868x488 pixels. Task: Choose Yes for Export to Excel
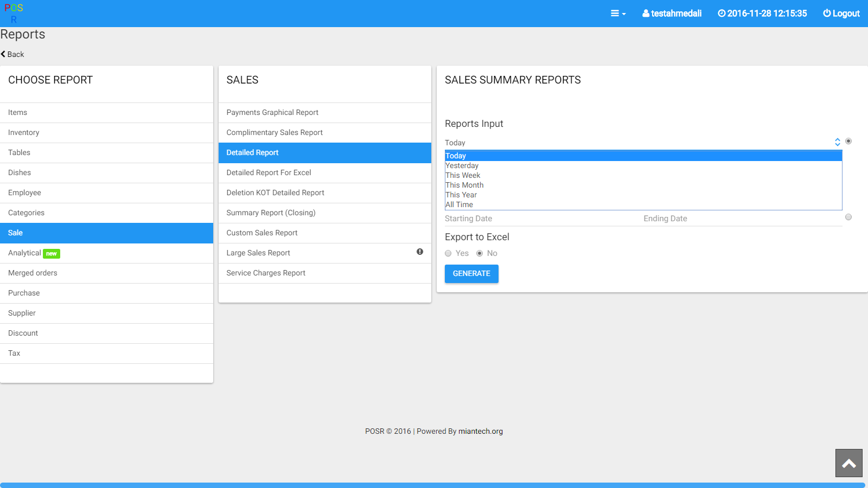tap(448, 253)
